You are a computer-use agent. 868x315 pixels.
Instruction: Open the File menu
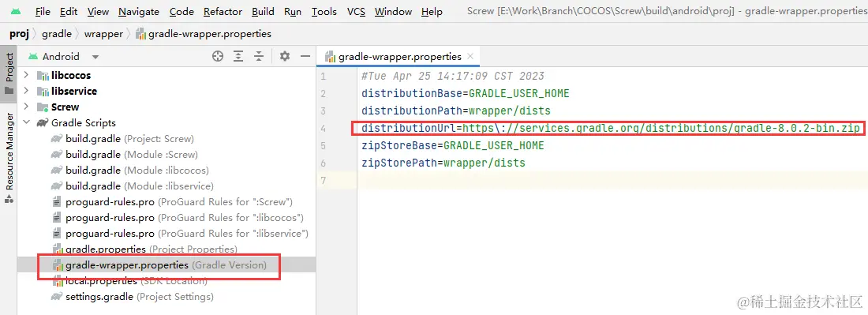(42, 11)
